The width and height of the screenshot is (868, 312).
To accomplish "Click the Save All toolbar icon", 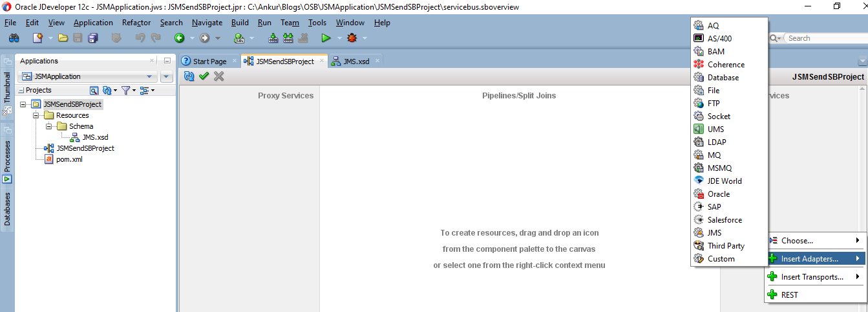I will [x=92, y=38].
